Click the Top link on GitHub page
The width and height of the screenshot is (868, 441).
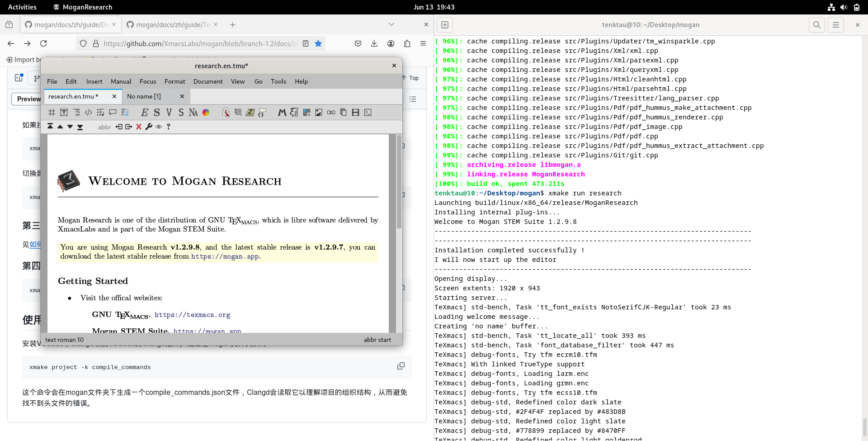click(x=411, y=78)
